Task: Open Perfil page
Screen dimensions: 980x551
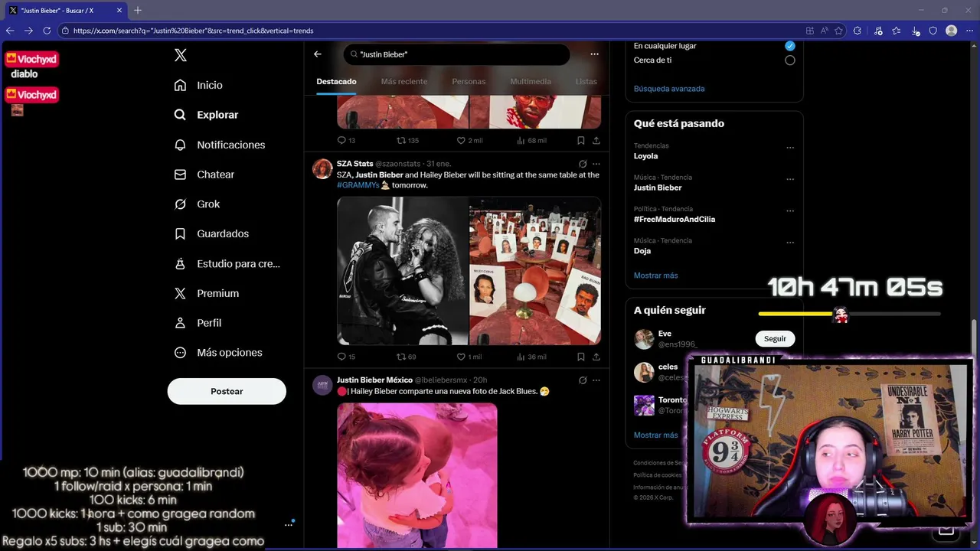Action: click(x=198, y=323)
